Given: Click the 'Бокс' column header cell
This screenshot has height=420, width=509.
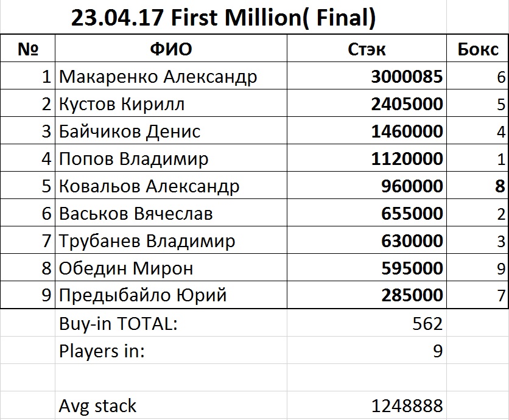Looking at the screenshot, I should pyautogui.click(x=477, y=49).
